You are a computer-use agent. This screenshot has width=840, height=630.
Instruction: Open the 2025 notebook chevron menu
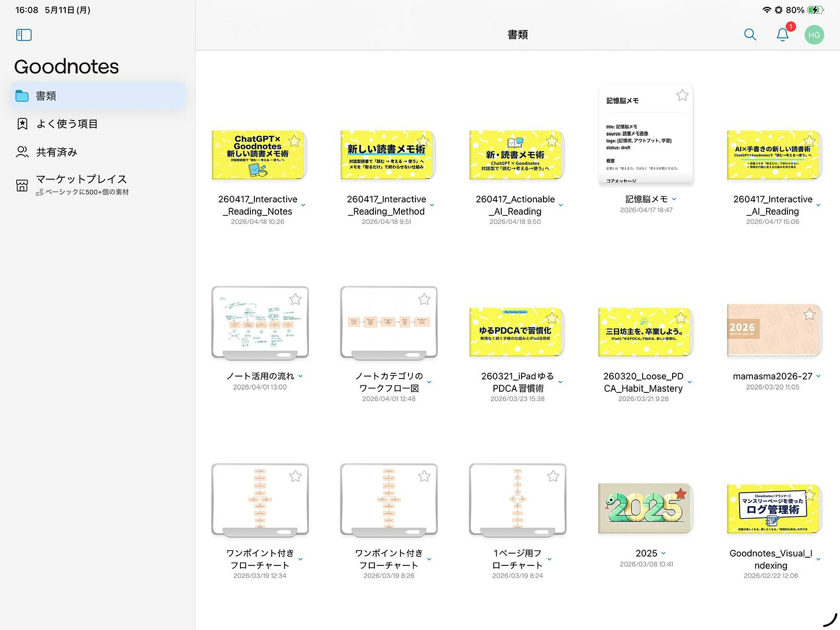663,553
